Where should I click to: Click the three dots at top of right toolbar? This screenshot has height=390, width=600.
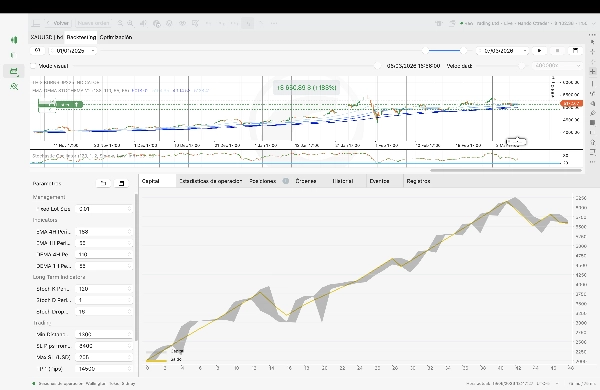coord(592,35)
